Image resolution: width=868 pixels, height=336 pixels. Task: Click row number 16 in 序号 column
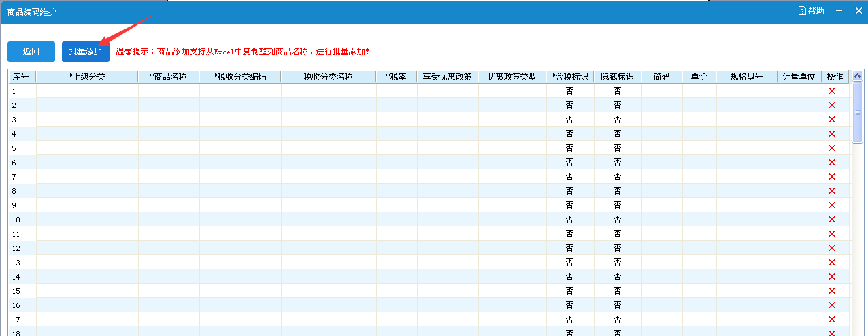(22, 305)
